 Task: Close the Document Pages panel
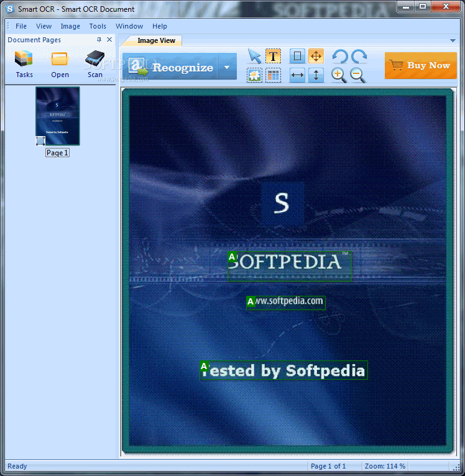[x=109, y=40]
